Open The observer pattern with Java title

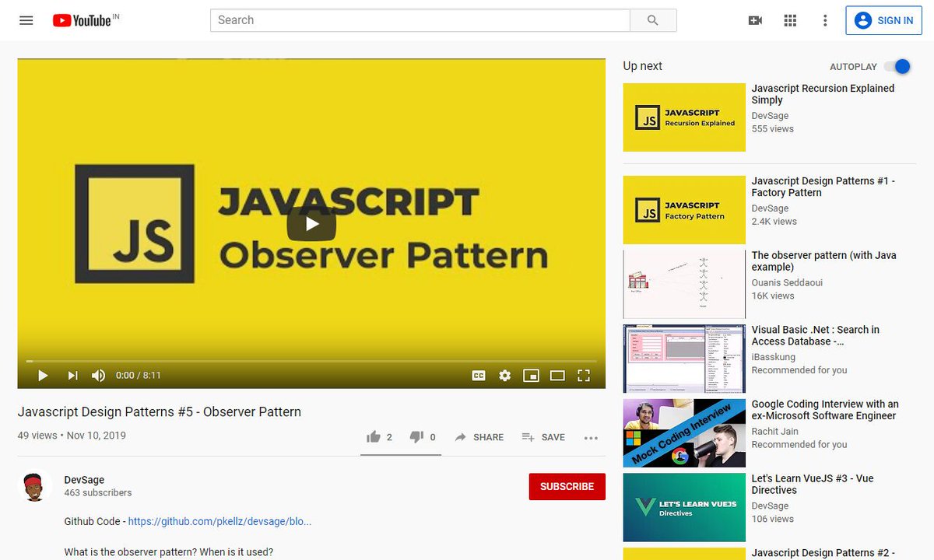click(823, 261)
